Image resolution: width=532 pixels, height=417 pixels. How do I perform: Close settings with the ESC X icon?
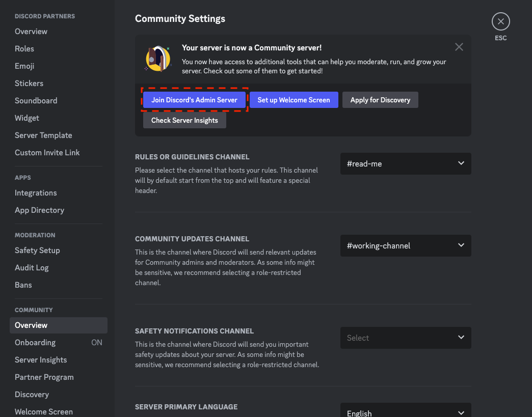[500, 21]
